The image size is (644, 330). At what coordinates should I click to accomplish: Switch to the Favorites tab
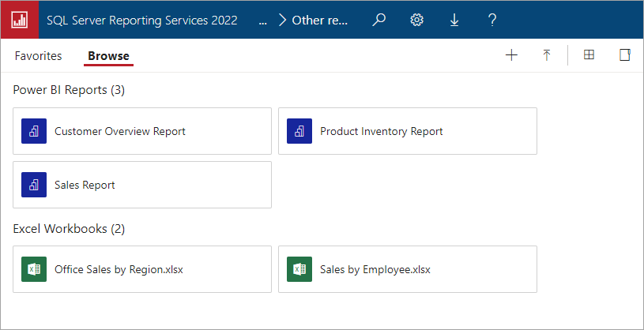pyautogui.click(x=38, y=56)
